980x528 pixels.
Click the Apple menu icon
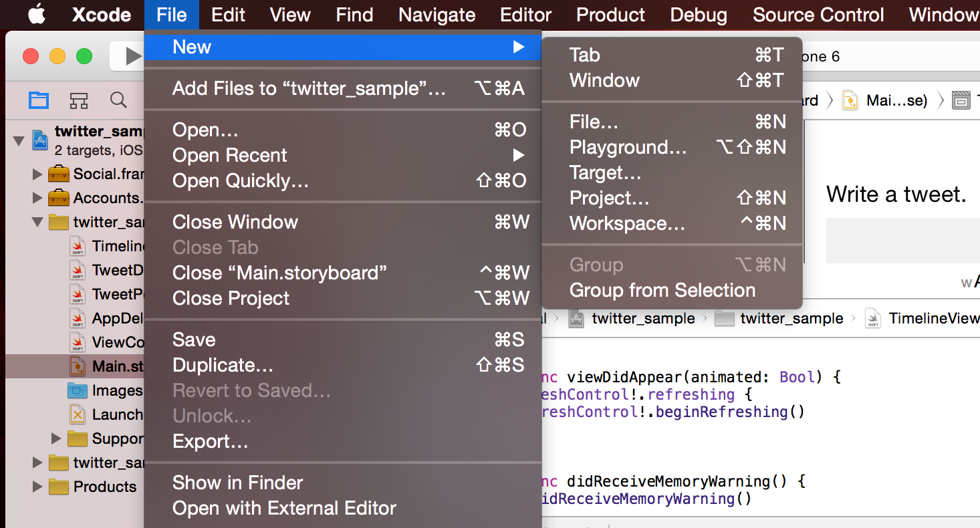pos(37,14)
